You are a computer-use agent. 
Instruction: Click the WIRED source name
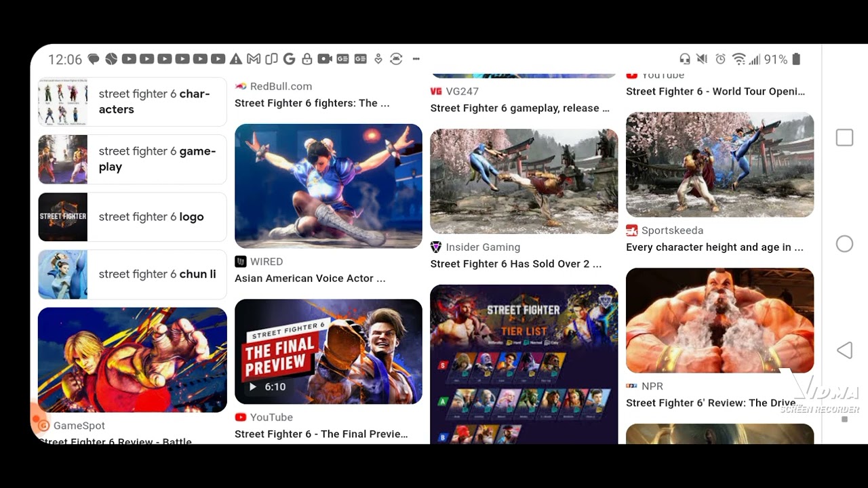267,262
